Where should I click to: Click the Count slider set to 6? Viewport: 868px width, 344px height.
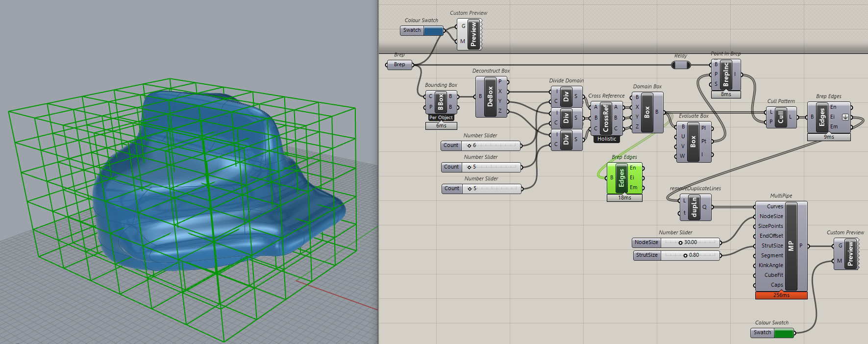(x=480, y=146)
